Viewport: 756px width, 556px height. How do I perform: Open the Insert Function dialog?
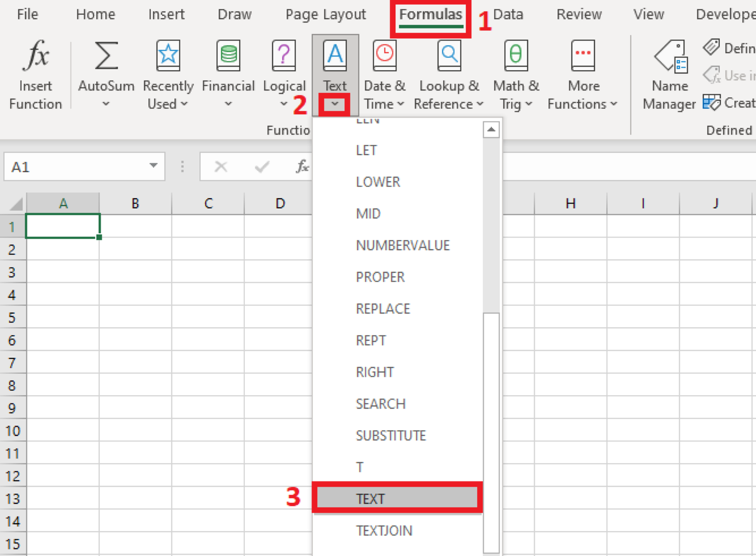(35, 76)
